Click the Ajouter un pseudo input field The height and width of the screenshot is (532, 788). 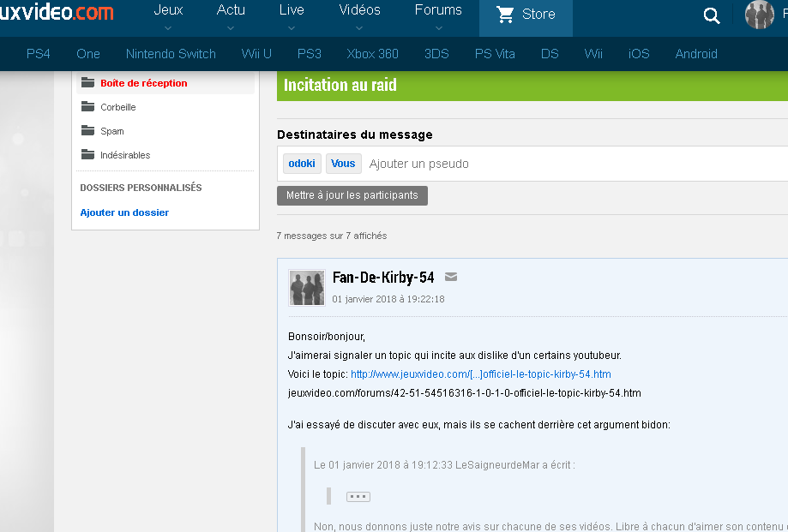pyautogui.click(x=514, y=164)
